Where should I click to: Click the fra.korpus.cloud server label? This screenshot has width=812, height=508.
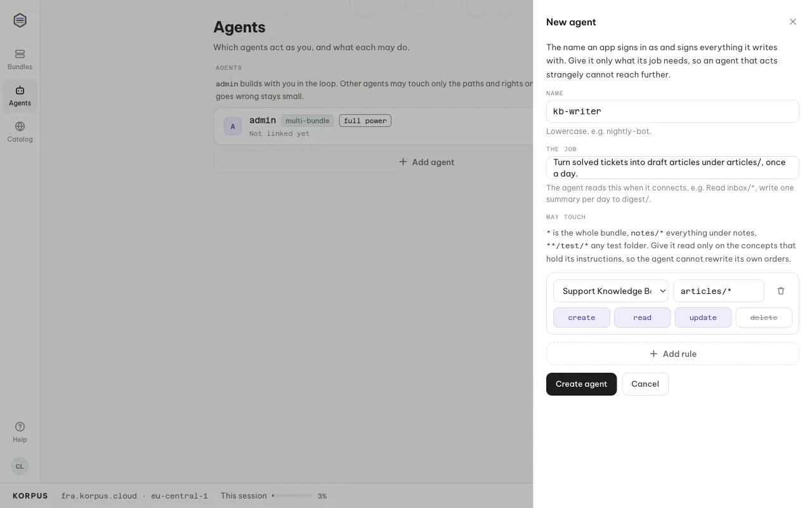tap(98, 496)
